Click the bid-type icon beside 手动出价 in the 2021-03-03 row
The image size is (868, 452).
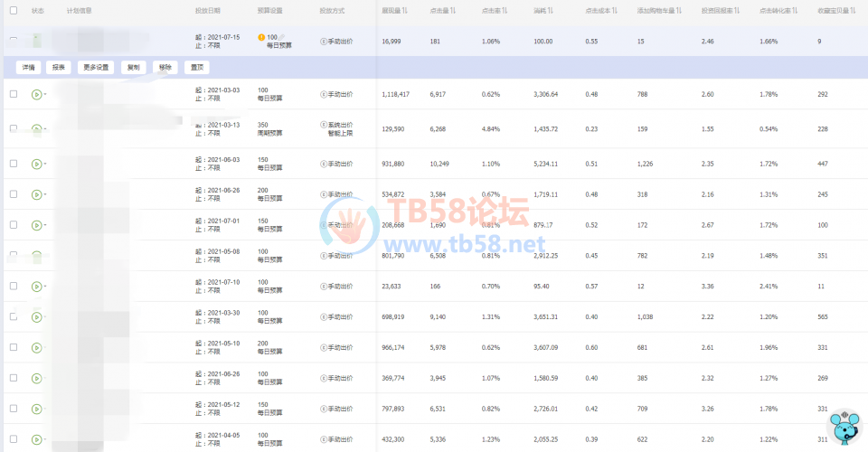(324, 95)
